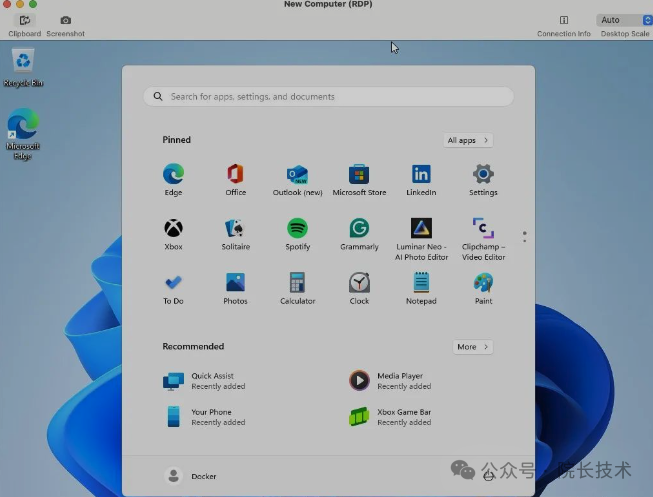
Task: Launch the Xbox app
Action: 173,234
